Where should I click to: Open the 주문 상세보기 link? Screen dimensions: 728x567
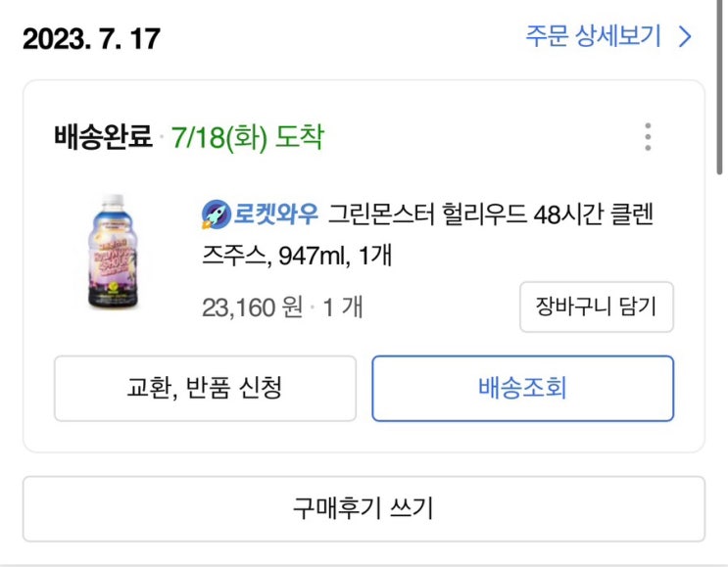pyautogui.click(x=596, y=37)
